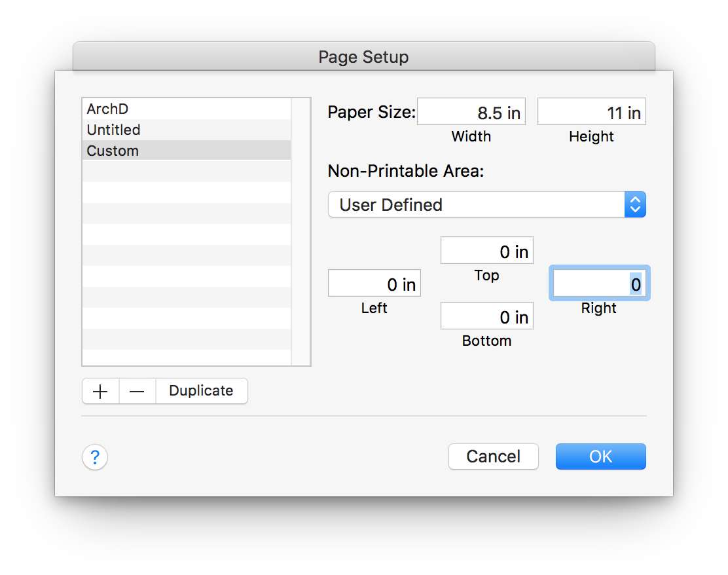Open the Non-Printable Area User Defined dropdown
The height and width of the screenshot is (575, 728).
pos(486,205)
